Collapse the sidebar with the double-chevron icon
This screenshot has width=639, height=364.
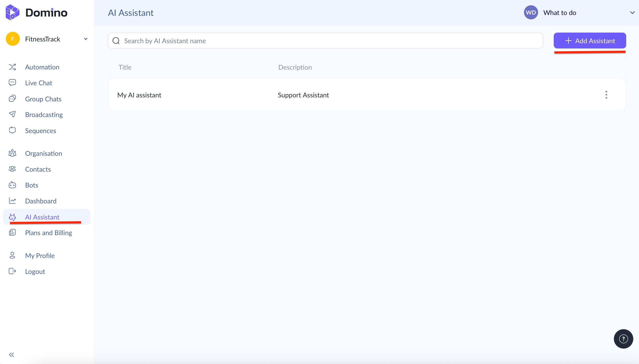(x=11, y=355)
